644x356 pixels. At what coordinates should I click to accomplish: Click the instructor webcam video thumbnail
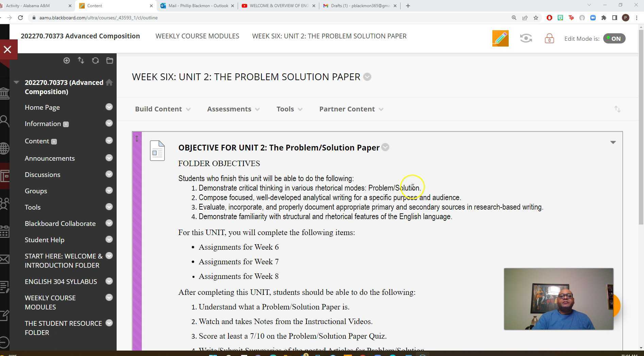point(558,299)
